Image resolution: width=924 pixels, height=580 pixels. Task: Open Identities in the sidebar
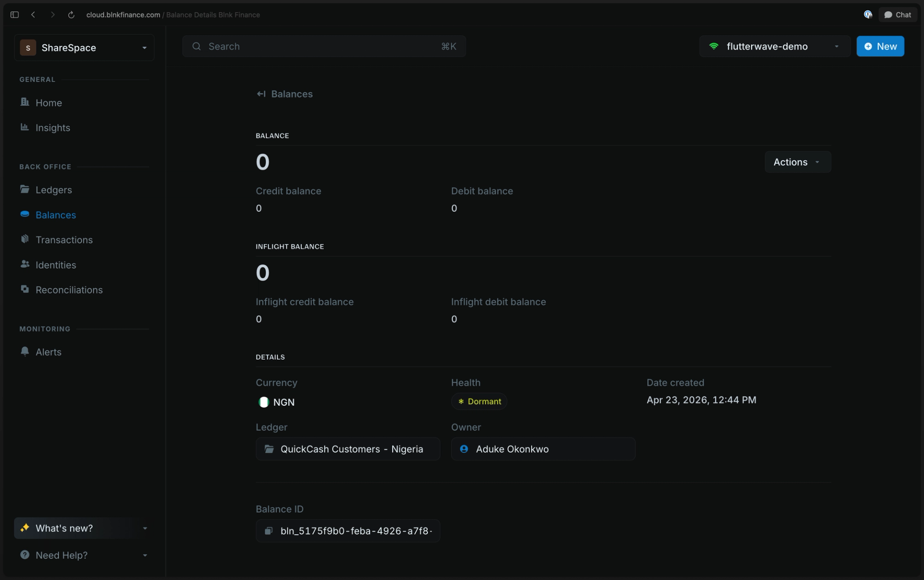[56, 265]
